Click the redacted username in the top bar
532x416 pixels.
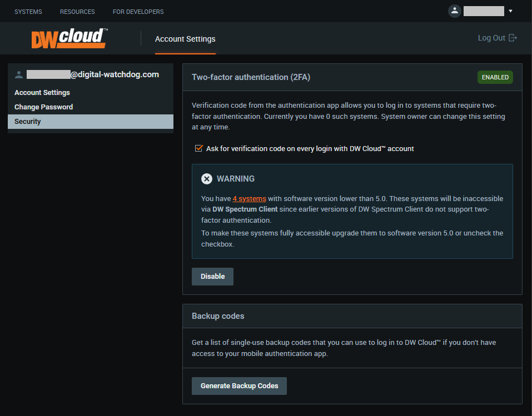pyautogui.click(x=484, y=11)
